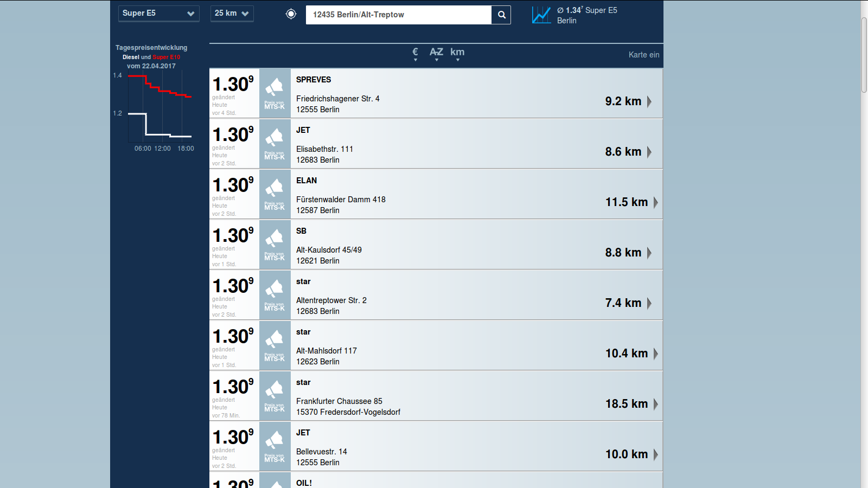
Task: Click the average price 1.34 Super E5 Berlin
Action: pyautogui.click(x=587, y=15)
